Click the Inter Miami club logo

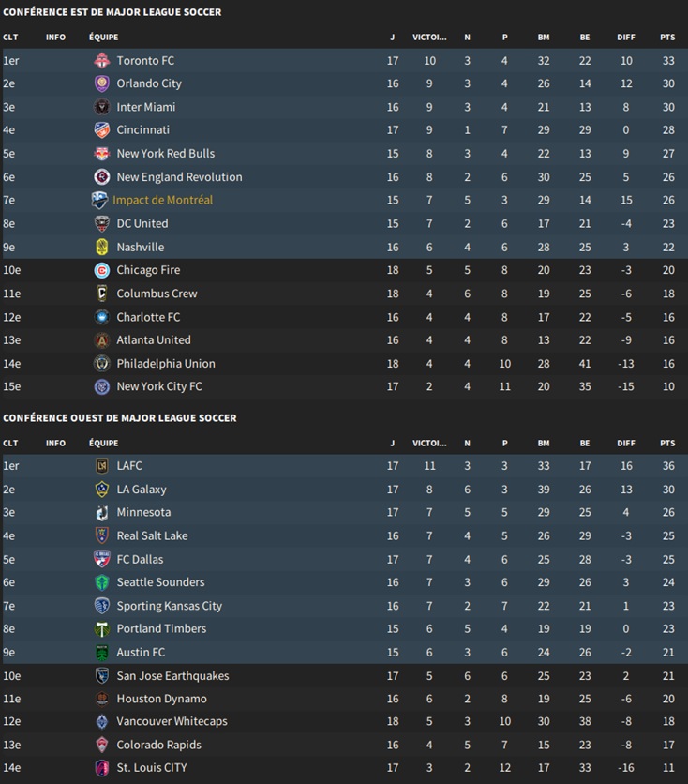102,107
